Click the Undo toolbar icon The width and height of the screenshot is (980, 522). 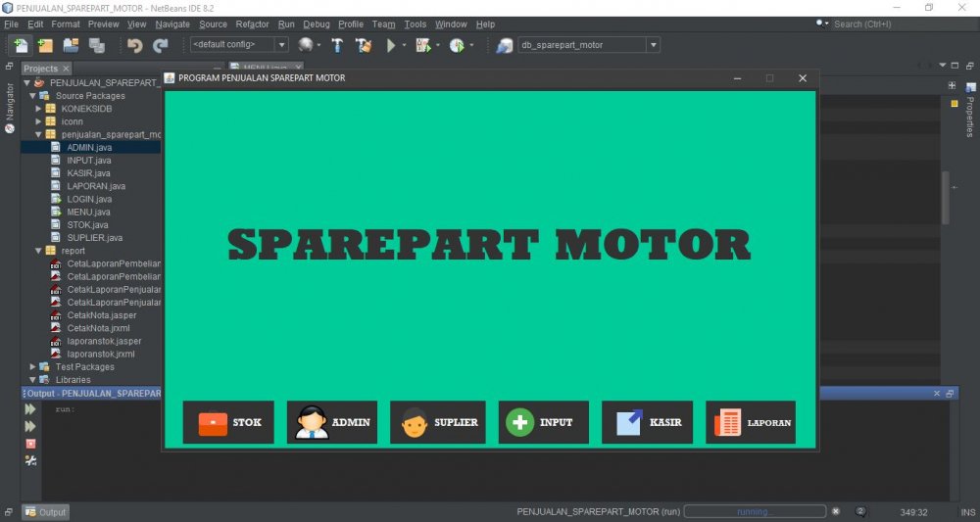134,45
